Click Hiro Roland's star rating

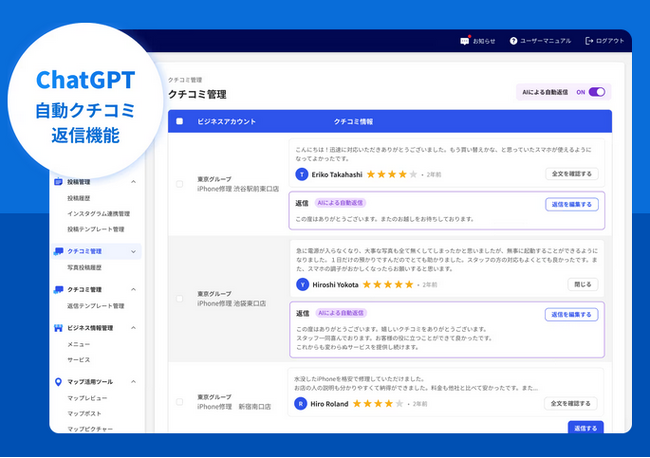(378, 403)
